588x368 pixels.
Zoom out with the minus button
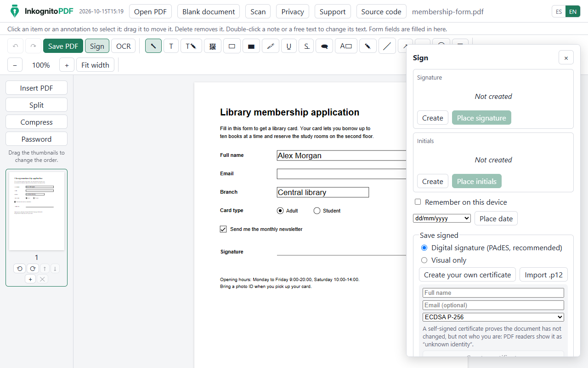point(15,65)
